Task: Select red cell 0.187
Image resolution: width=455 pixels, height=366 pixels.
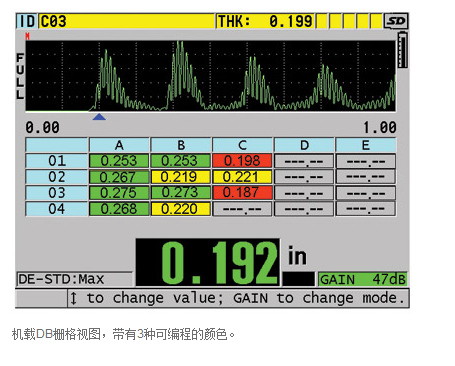Action: (x=242, y=193)
